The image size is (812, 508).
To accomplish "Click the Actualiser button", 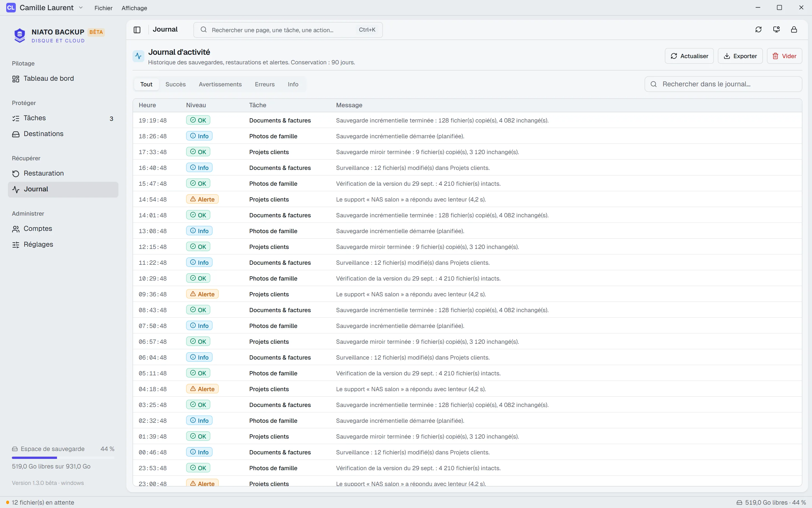I will [689, 56].
